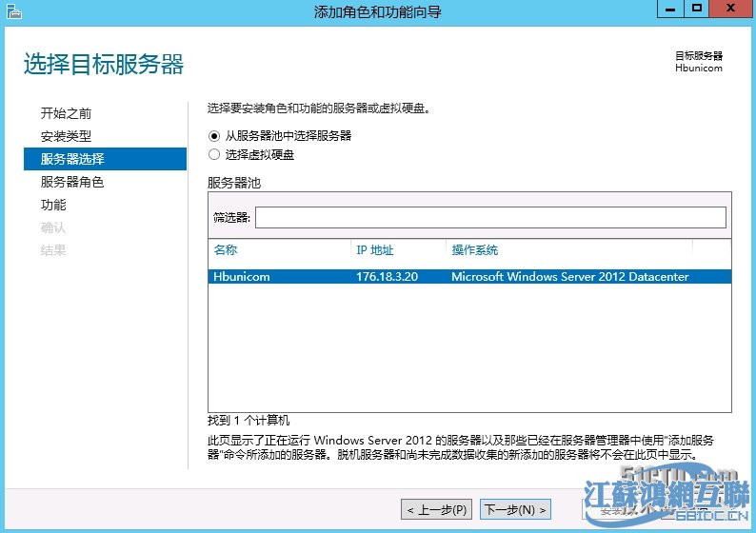Screen dimensions: 756x533
Task: Go to the 开始之前 step
Action: pyautogui.click(x=66, y=113)
